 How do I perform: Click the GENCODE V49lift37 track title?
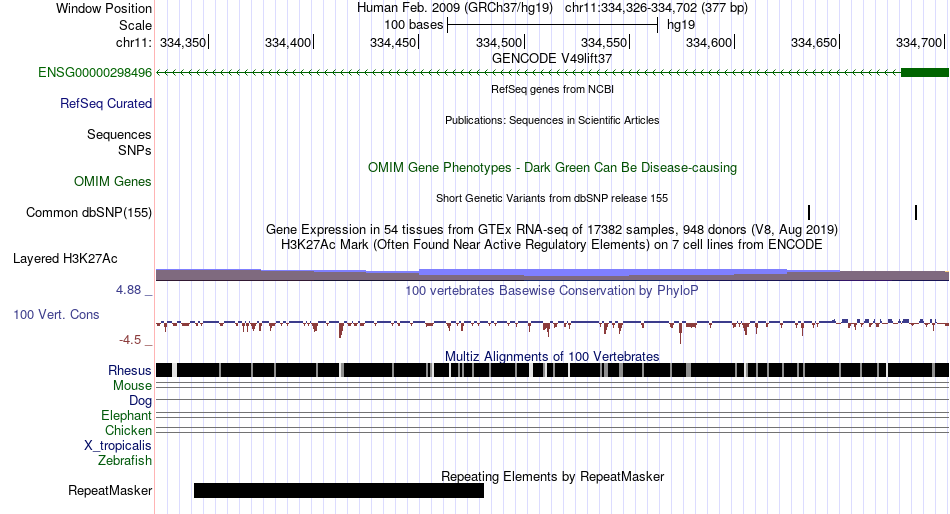click(x=551, y=59)
